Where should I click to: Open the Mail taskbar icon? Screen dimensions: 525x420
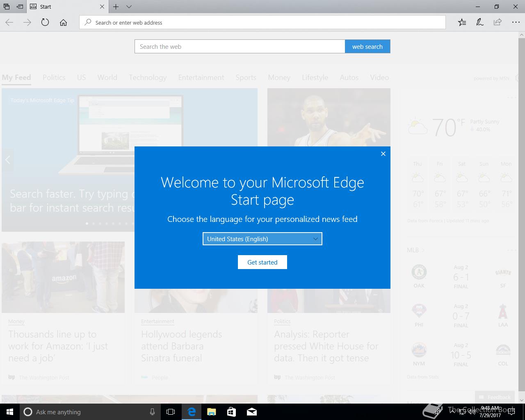pyautogui.click(x=251, y=412)
